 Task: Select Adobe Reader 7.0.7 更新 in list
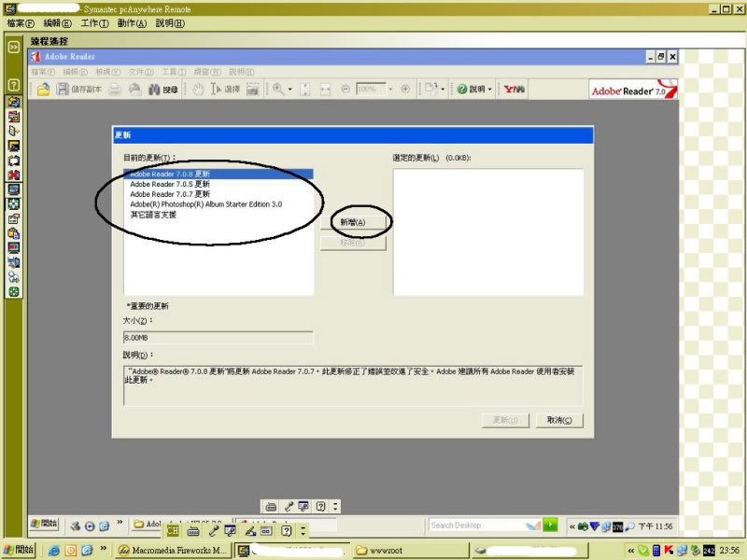218,194
